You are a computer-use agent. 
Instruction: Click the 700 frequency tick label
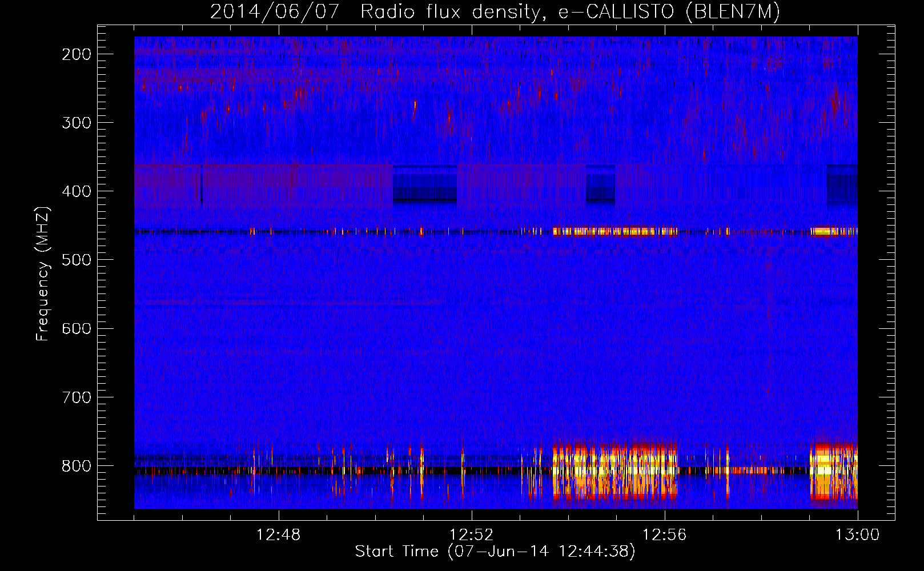77,397
